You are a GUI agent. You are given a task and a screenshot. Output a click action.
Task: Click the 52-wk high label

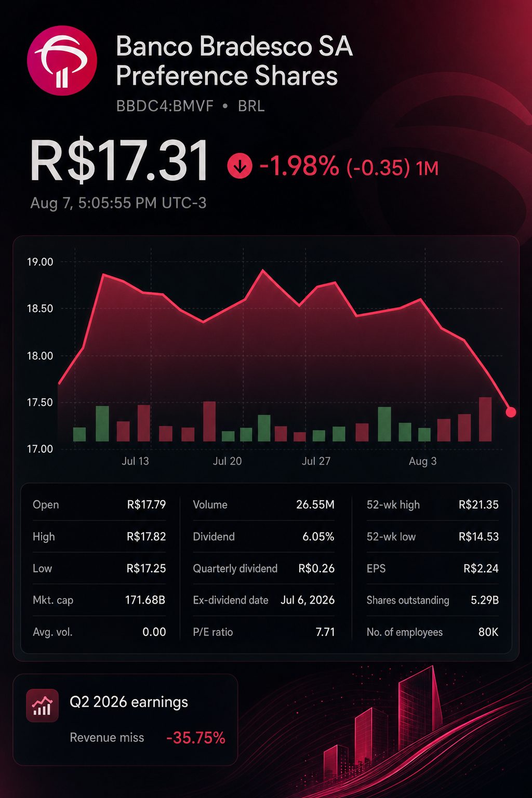393,505
